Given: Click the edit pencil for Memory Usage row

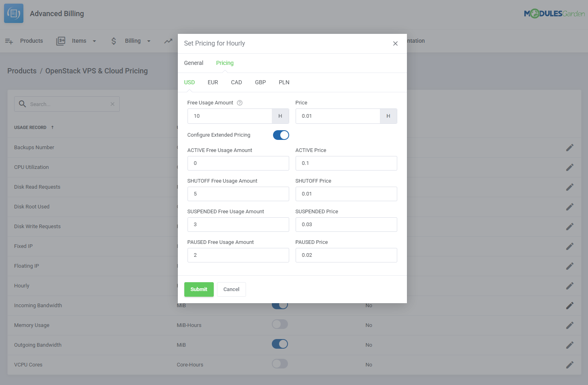Looking at the screenshot, I should pos(569,325).
